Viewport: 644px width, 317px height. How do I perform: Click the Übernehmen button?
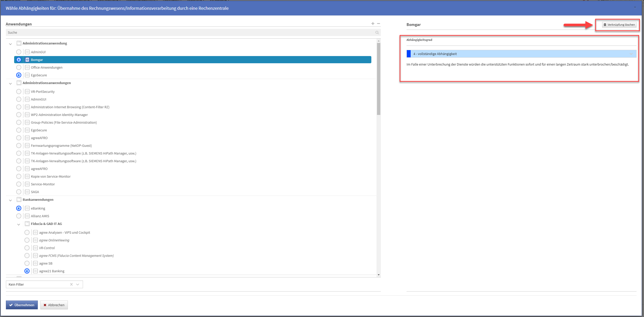point(22,305)
